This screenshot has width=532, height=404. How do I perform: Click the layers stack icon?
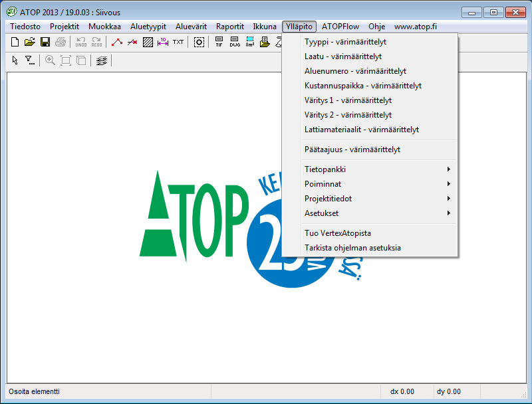click(x=102, y=60)
